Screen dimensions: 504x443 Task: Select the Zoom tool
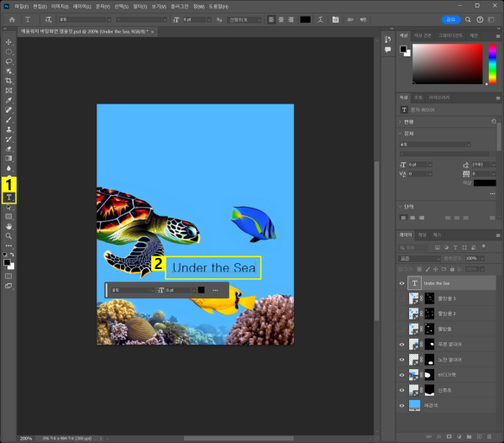tap(9, 236)
